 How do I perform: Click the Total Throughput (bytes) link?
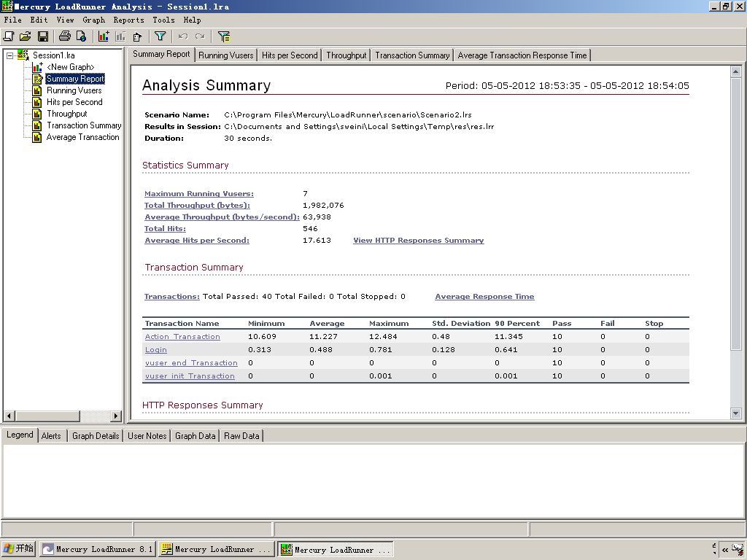click(x=197, y=205)
